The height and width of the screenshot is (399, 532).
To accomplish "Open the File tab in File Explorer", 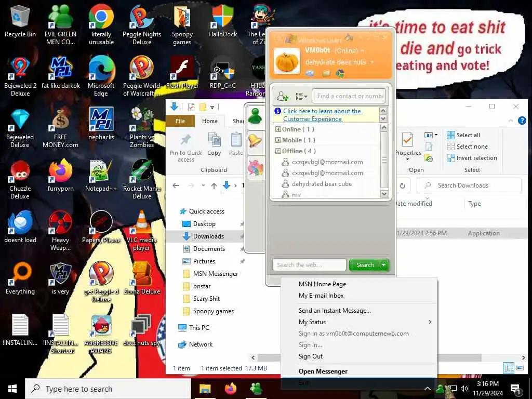I will click(180, 121).
